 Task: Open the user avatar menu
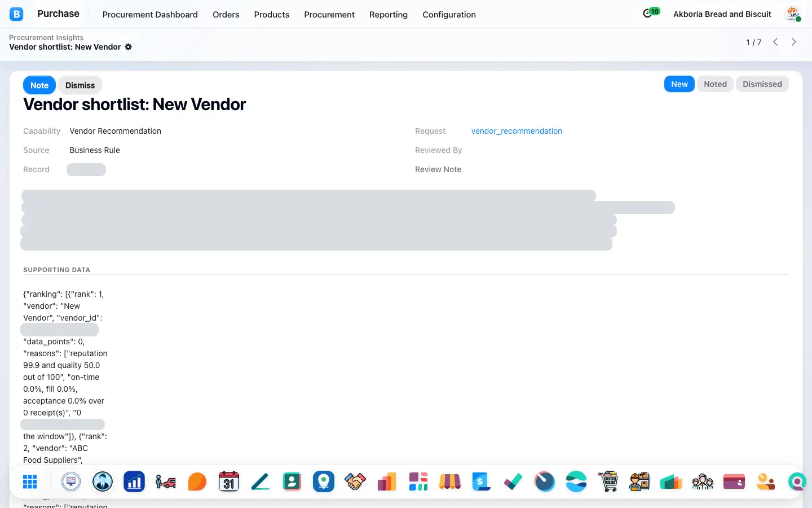click(x=793, y=14)
